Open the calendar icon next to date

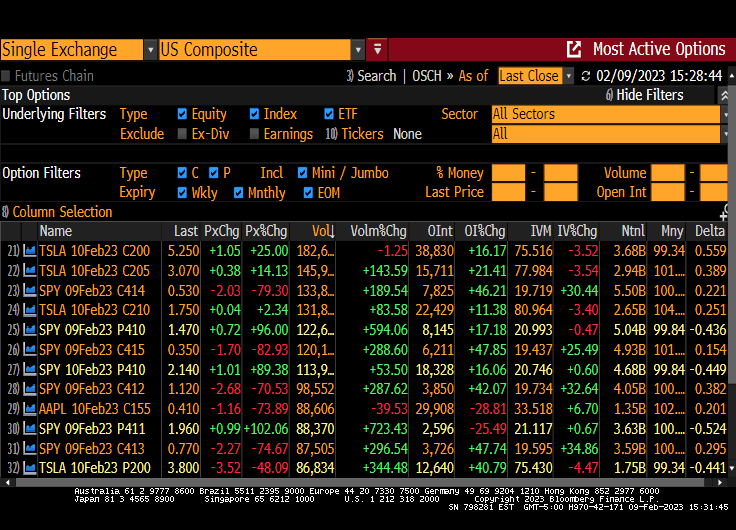point(585,76)
